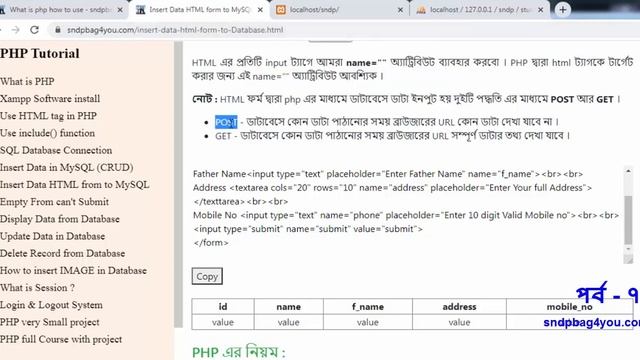Open the 'Delete Record from Database' link
640x360 pixels.
click(62, 253)
